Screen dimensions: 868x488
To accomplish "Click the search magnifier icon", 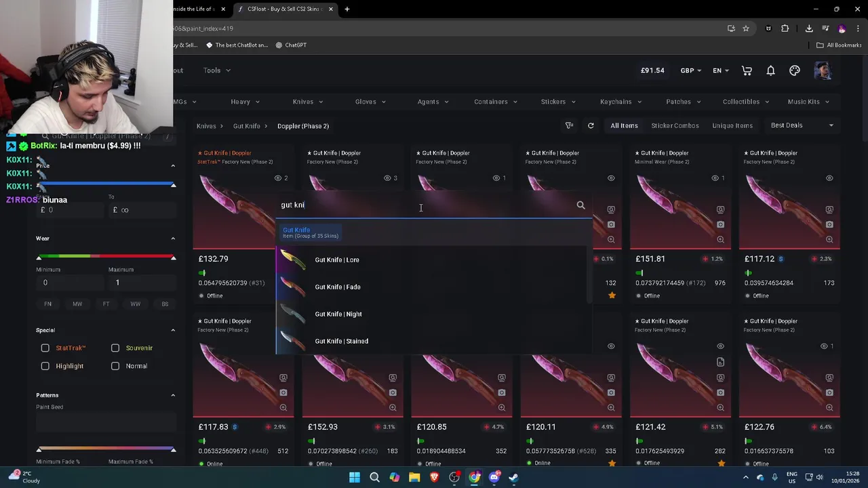I will (x=580, y=205).
